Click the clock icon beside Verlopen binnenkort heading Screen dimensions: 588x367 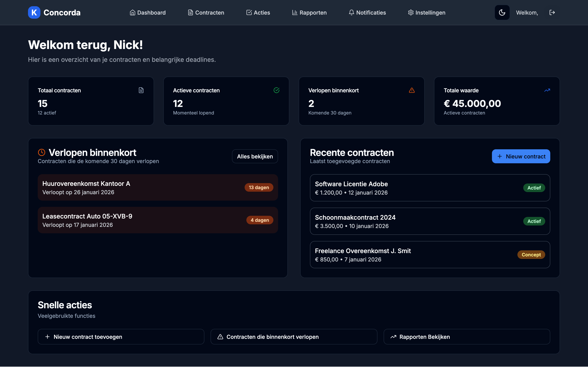pyautogui.click(x=42, y=152)
